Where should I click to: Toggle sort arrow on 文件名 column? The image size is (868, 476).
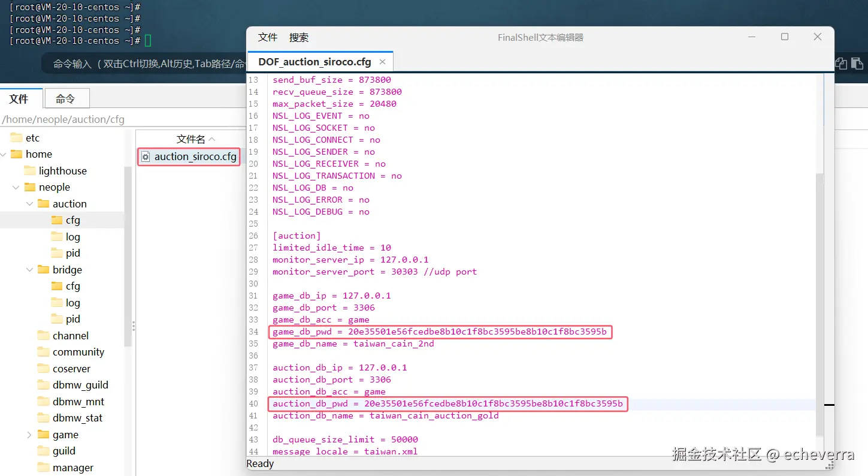211,139
